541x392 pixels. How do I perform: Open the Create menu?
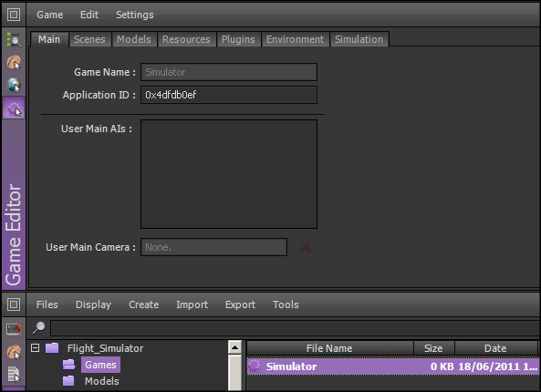pos(144,304)
